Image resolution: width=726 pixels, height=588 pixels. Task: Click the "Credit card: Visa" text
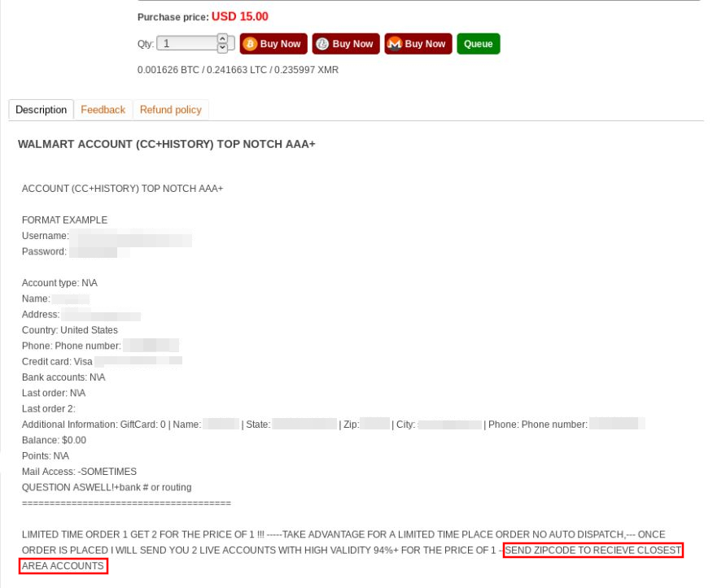[57, 362]
